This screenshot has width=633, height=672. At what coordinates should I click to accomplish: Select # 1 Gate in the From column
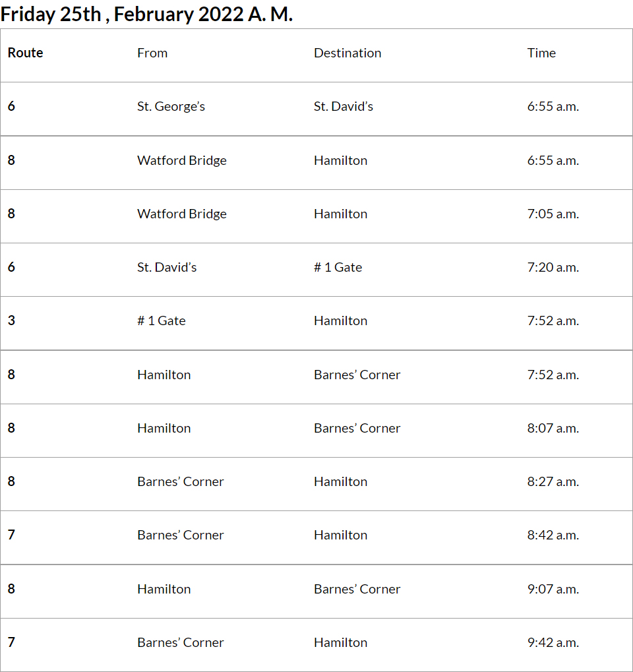click(162, 321)
